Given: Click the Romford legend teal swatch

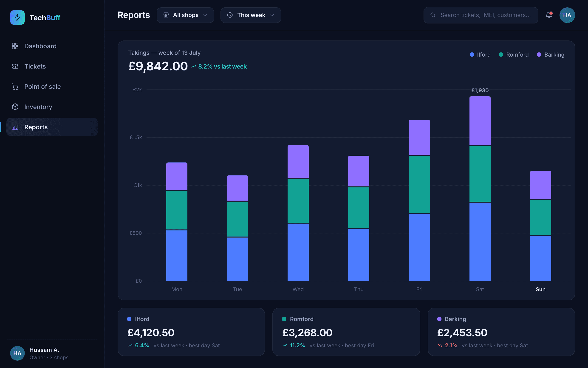Looking at the screenshot, I should 501,55.
